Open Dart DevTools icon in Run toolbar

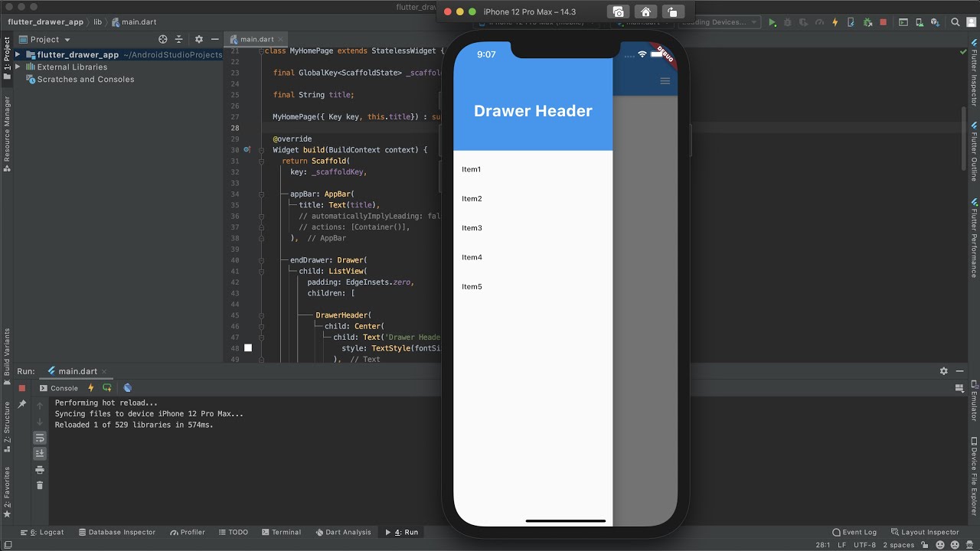click(x=127, y=388)
